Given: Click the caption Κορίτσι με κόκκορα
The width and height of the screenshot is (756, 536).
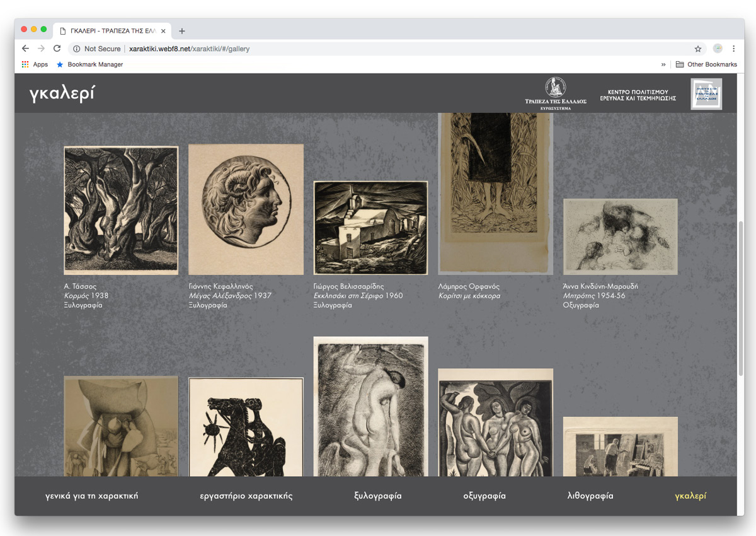Looking at the screenshot, I should (x=469, y=296).
